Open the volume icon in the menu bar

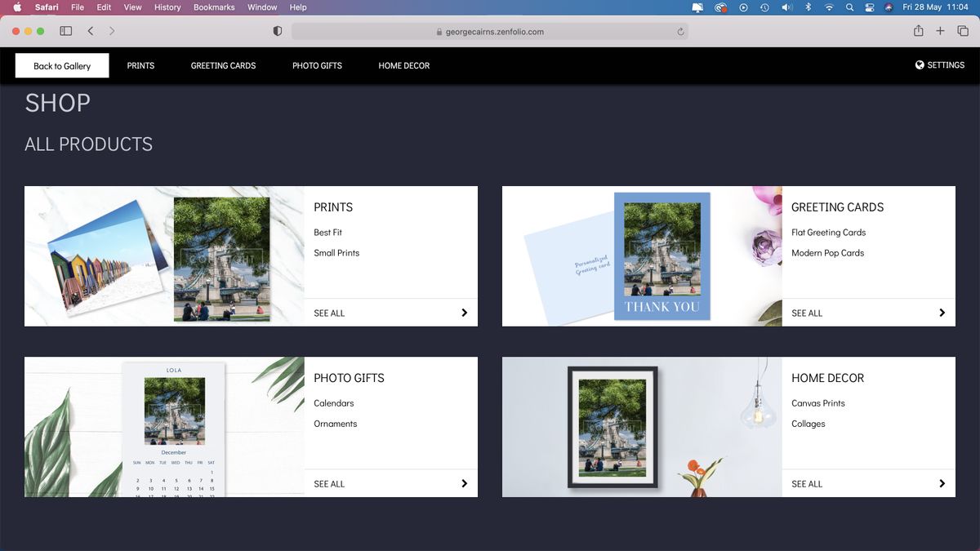coord(786,7)
